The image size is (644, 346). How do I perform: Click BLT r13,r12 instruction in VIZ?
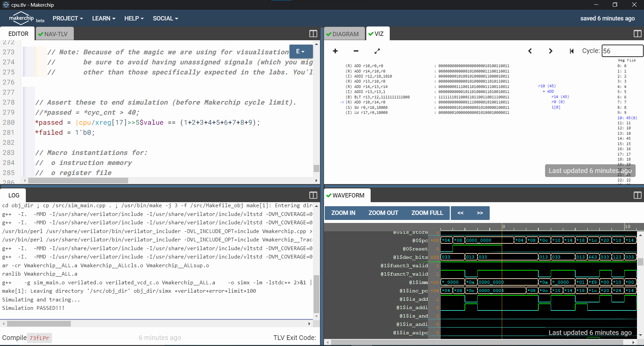point(378,97)
